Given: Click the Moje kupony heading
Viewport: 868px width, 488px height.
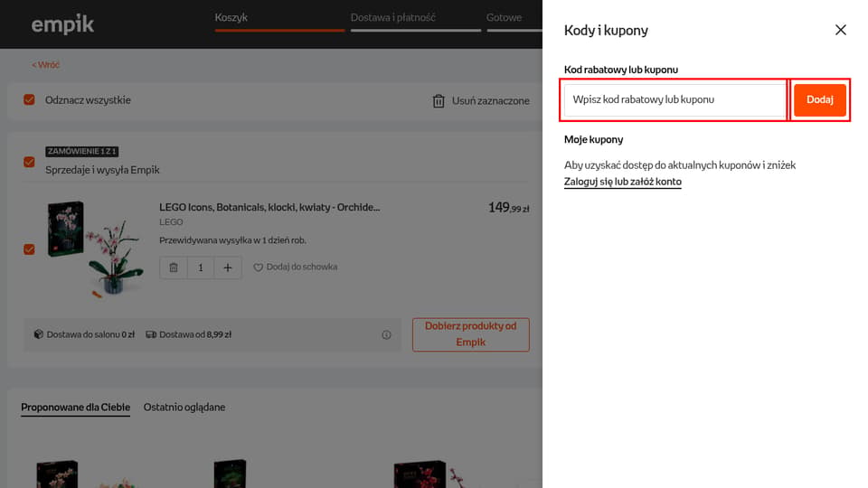Looking at the screenshot, I should click(x=593, y=139).
